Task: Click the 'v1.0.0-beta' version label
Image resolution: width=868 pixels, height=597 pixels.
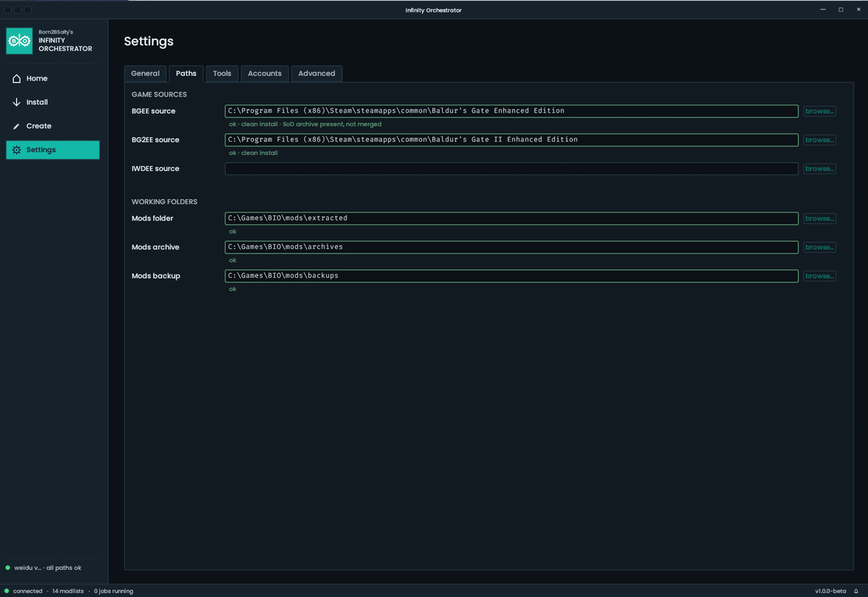Action: 831,591
